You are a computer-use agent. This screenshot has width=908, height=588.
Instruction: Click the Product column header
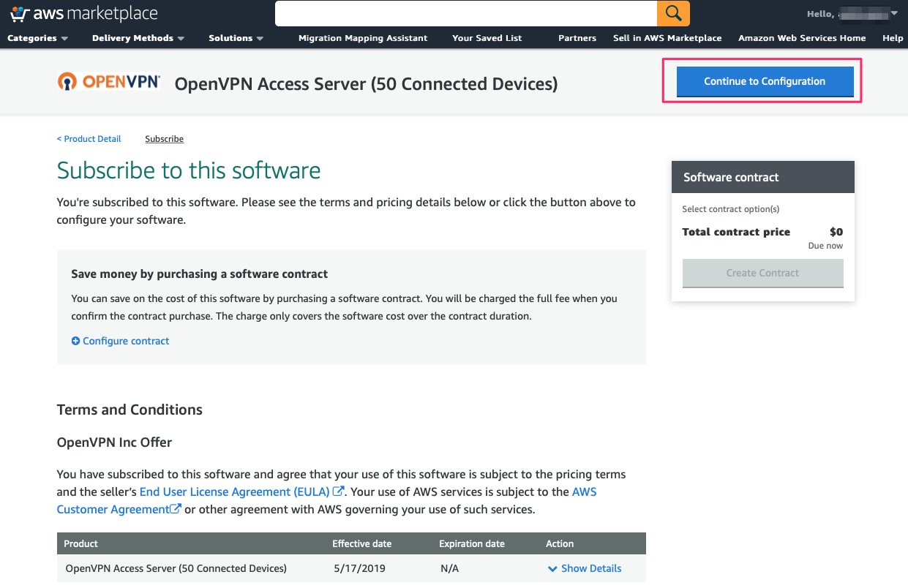[81, 543]
